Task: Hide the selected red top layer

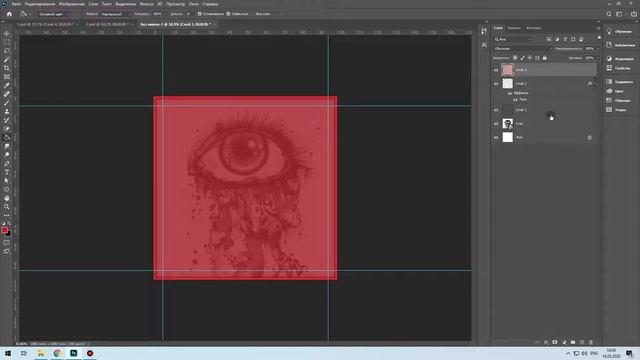Action: click(496, 70)
